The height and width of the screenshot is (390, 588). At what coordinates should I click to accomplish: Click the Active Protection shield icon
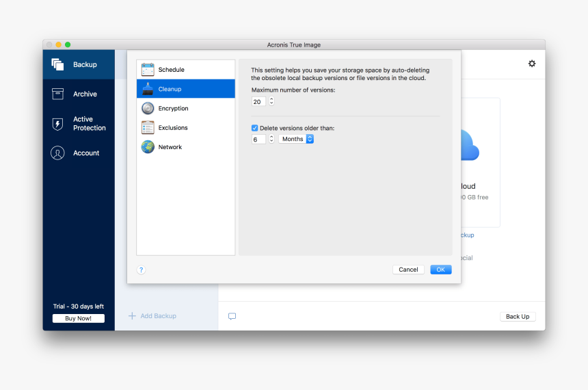coord(57,124)
